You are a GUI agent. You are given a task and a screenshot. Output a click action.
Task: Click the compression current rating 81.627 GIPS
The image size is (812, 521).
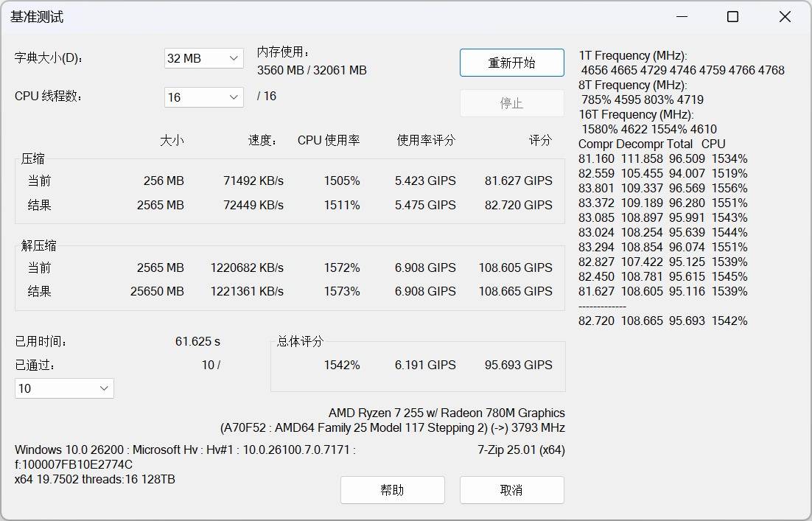pyautogui.click(x=519, y=181)
